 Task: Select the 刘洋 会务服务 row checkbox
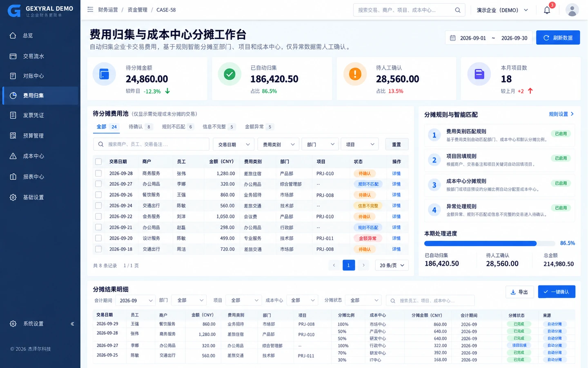pos(98,216)
